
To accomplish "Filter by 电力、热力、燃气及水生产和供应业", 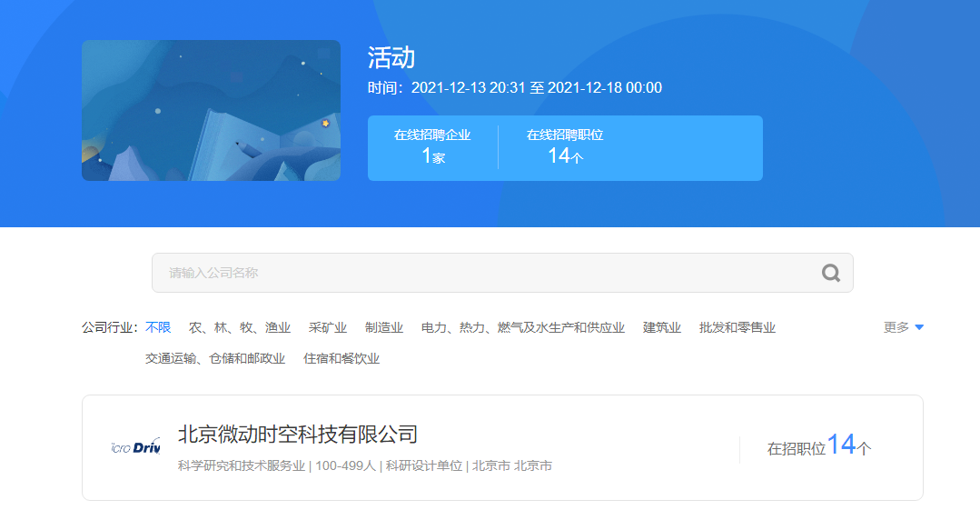I will 523,327.
